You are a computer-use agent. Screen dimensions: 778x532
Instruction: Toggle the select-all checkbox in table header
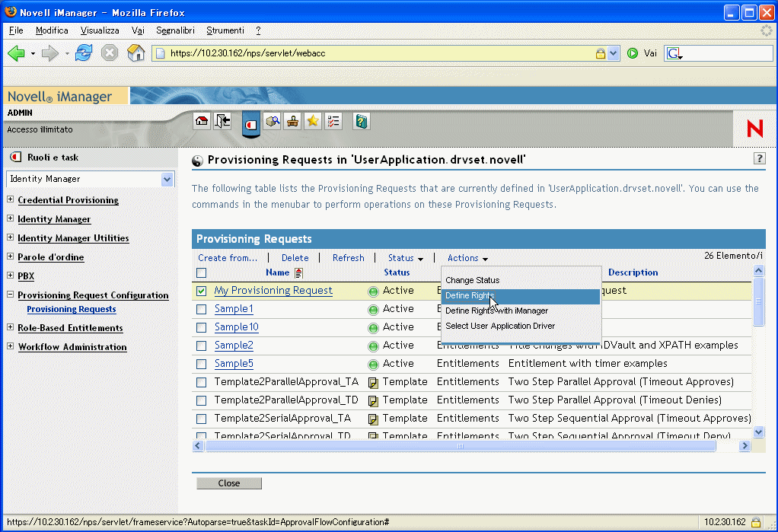click(202, 272)
